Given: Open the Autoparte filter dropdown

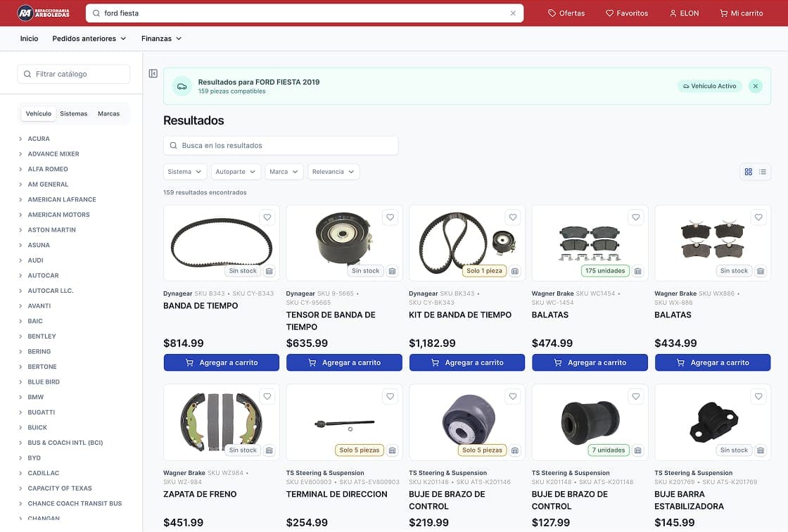Looking at the screenshot, I should [236, 172].
